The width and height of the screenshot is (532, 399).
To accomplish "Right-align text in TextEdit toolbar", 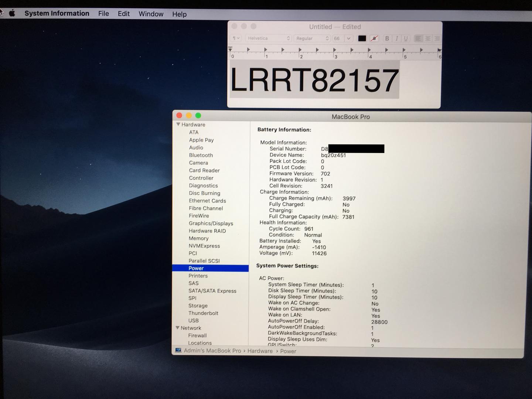I will 437,38.
